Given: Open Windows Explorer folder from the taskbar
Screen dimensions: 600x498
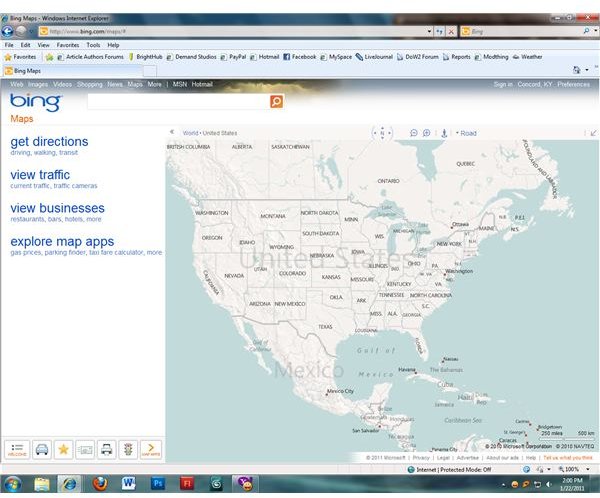Looking at the screenshot, I should [x=42, y=484].
